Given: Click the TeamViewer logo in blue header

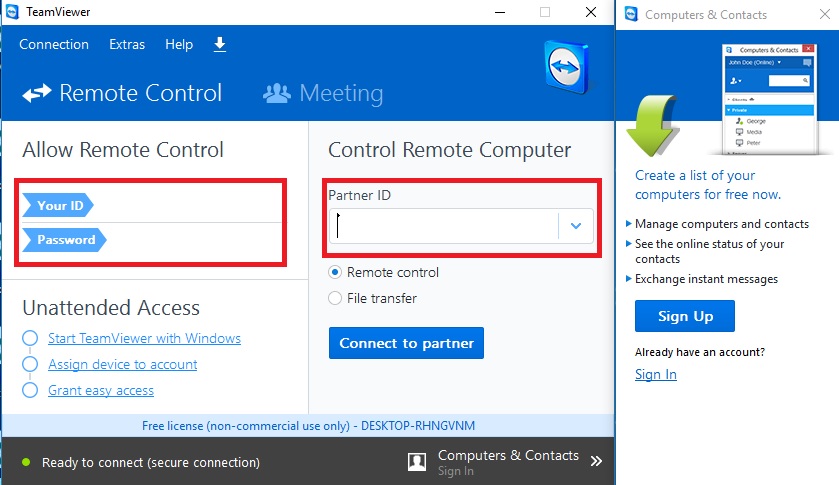Looking at the screenshot, I should point(567,67).
